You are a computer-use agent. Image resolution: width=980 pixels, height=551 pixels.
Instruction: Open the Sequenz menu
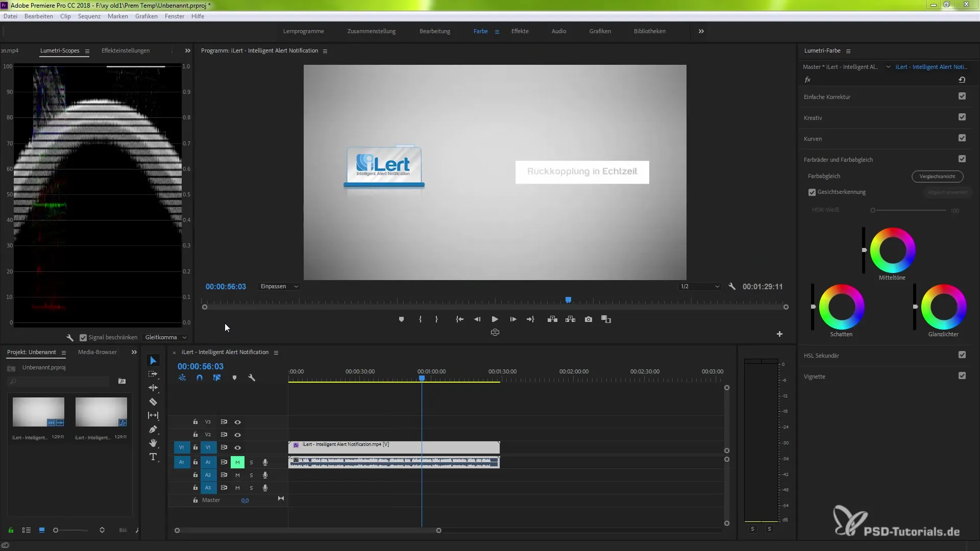coord(89,16)
